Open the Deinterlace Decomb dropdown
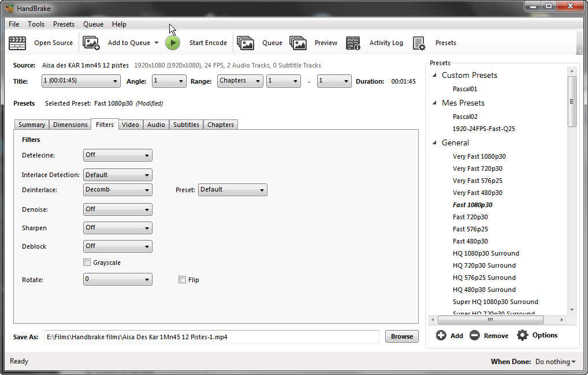The image size is (588, 375). [x=118, y=190]
